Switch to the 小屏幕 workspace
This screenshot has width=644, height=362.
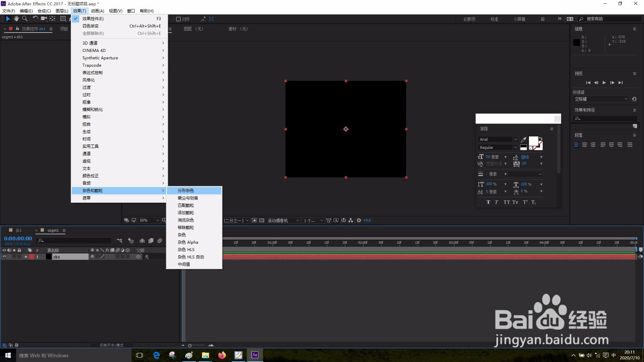pos(519,19)
